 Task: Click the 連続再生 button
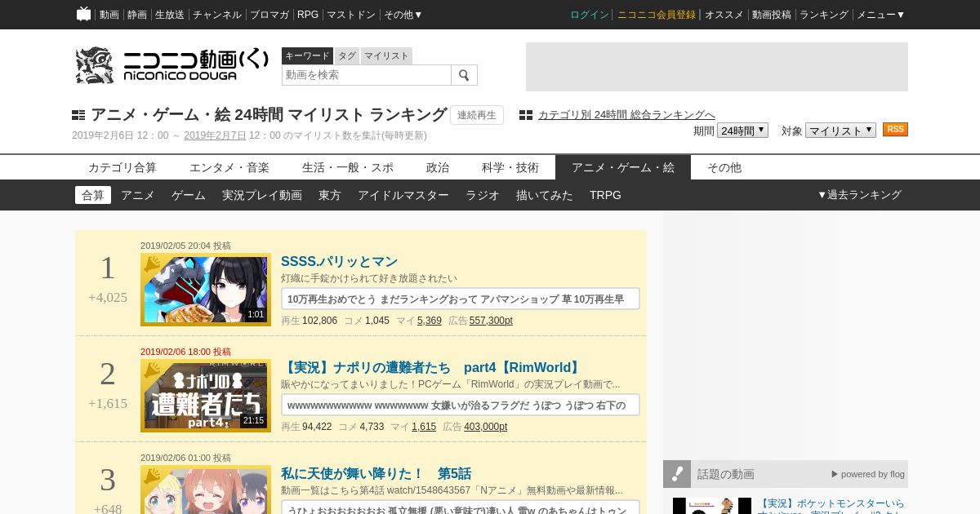coord(477,115)
